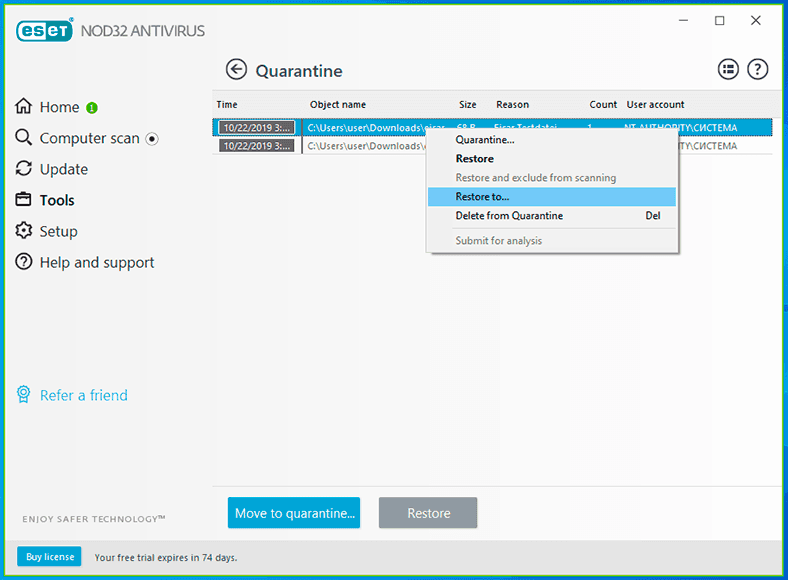Screen dimensions: 788x580
Task: Choose Delete from Quarantine
Action: 552,216
